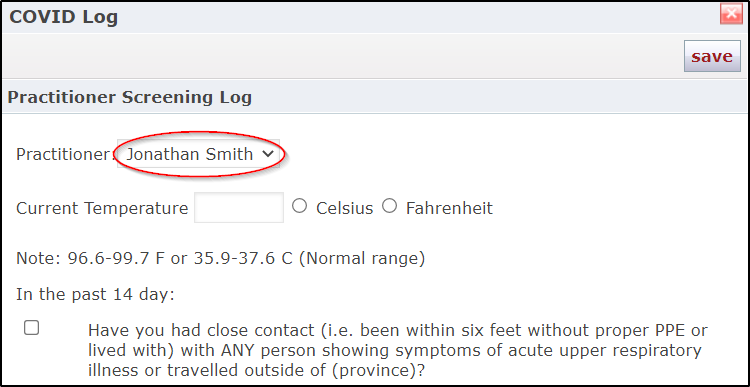Screen dimensions: 750x387
Task: Click the chevron beside Jonathan Smith
Action: click(268, 154)
